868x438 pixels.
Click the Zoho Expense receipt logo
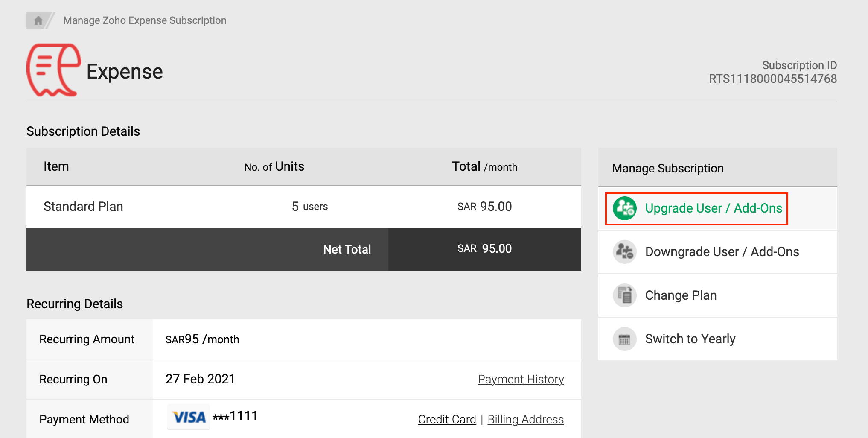coord(53,70)
